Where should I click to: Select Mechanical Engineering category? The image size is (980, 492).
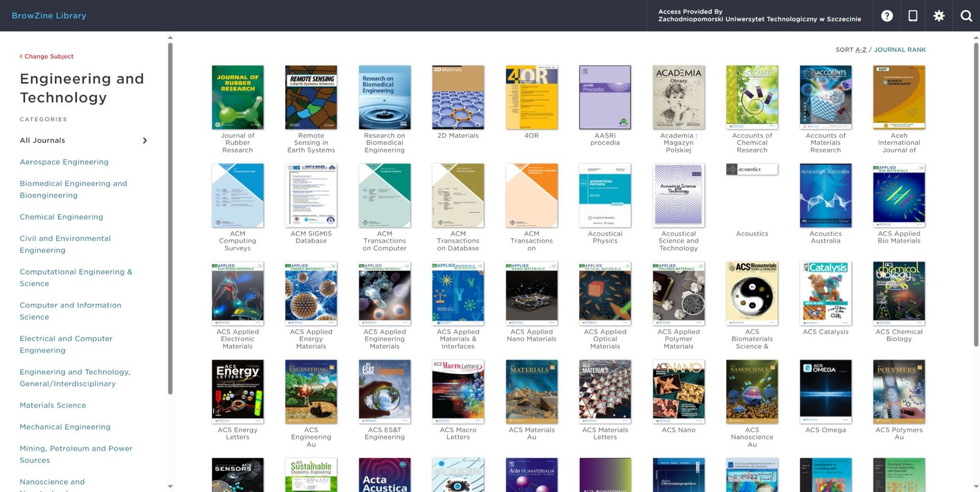[65, 427]
